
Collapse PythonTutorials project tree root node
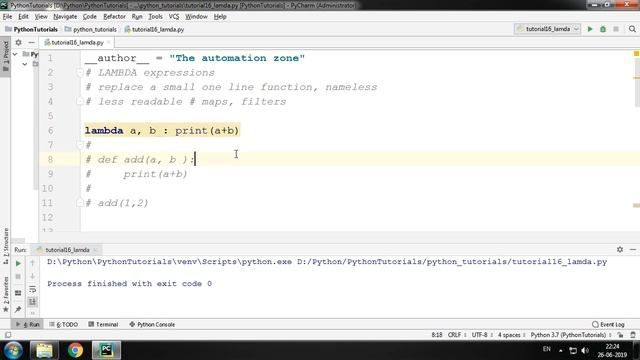point(15,54)
